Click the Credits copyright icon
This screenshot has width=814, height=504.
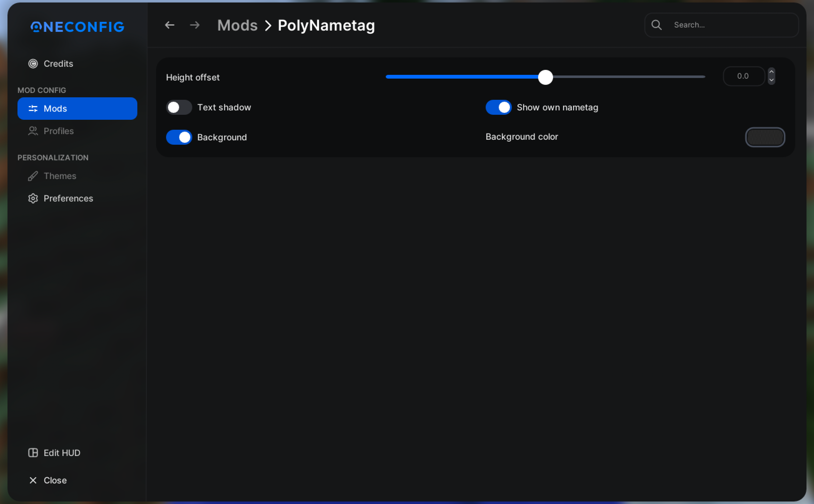click(x=33, y=64)
